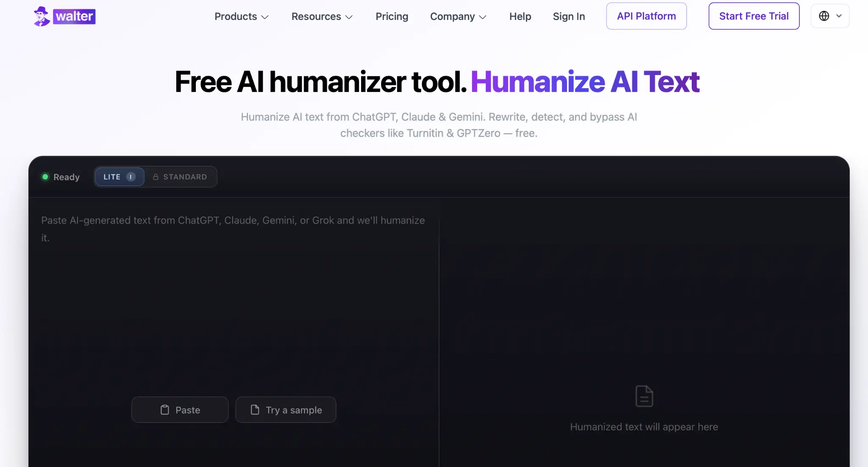Click into the AI text input area

(233, 297)
